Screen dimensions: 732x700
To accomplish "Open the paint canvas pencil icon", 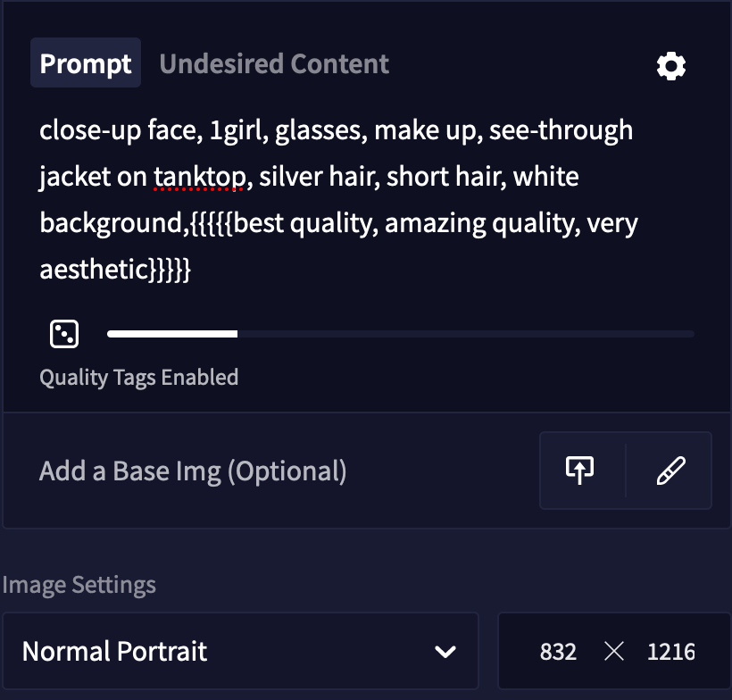I will [670, 471].
